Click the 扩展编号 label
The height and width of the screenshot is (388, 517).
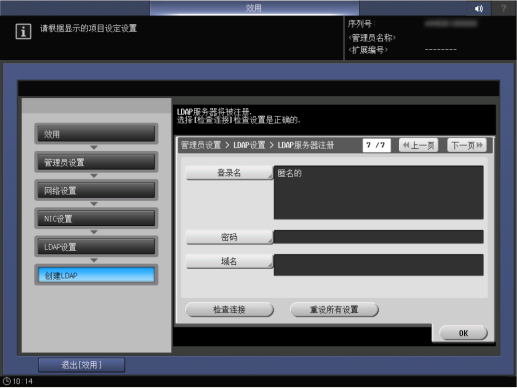(x=368, y=50)
